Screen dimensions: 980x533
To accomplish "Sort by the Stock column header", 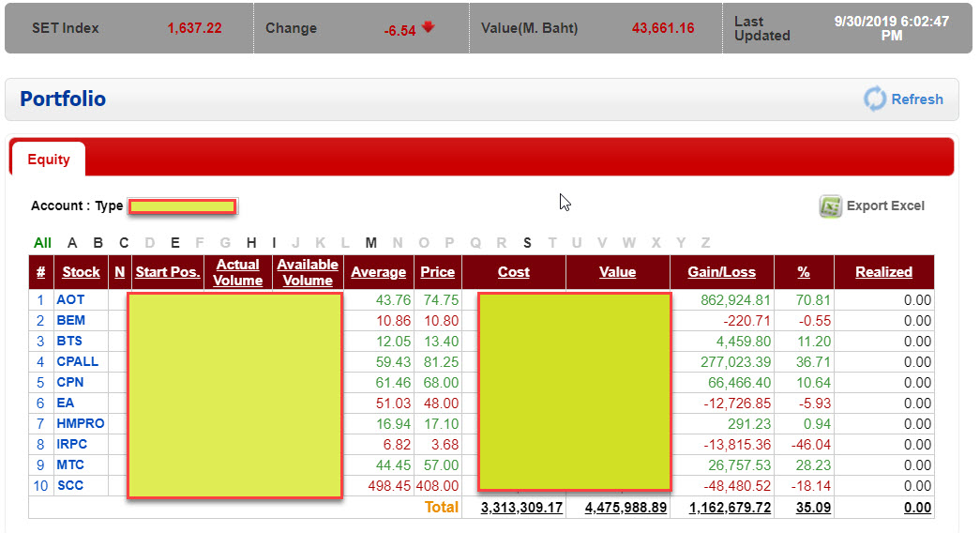I will [82, 272].
